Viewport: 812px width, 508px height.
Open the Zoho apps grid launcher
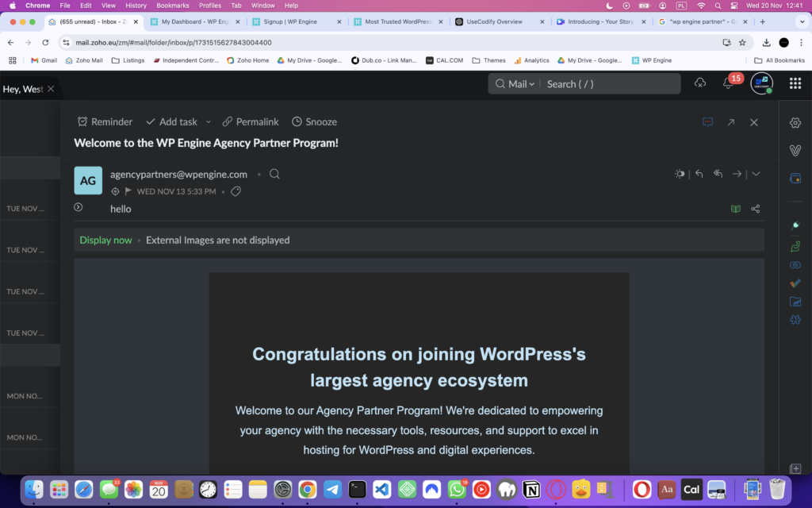[x=795, y=83]
